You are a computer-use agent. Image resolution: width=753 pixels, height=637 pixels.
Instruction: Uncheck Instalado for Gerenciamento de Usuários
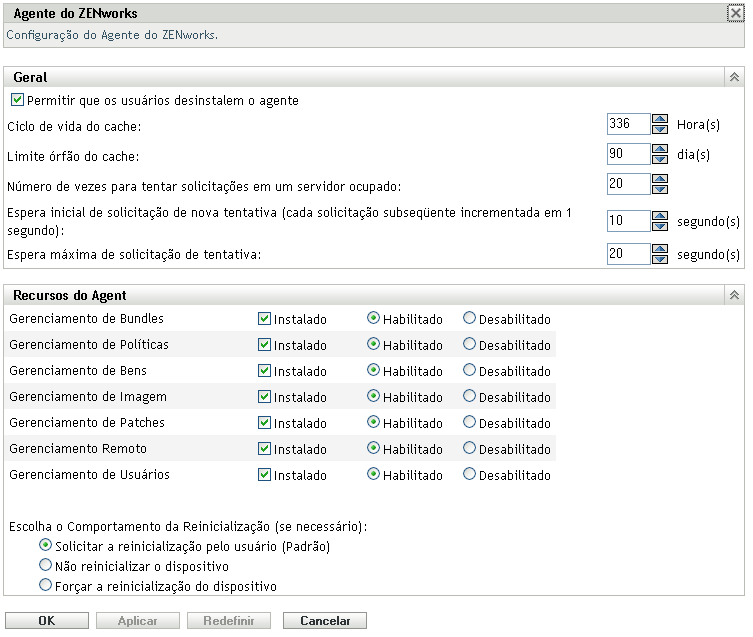[264, 474]
